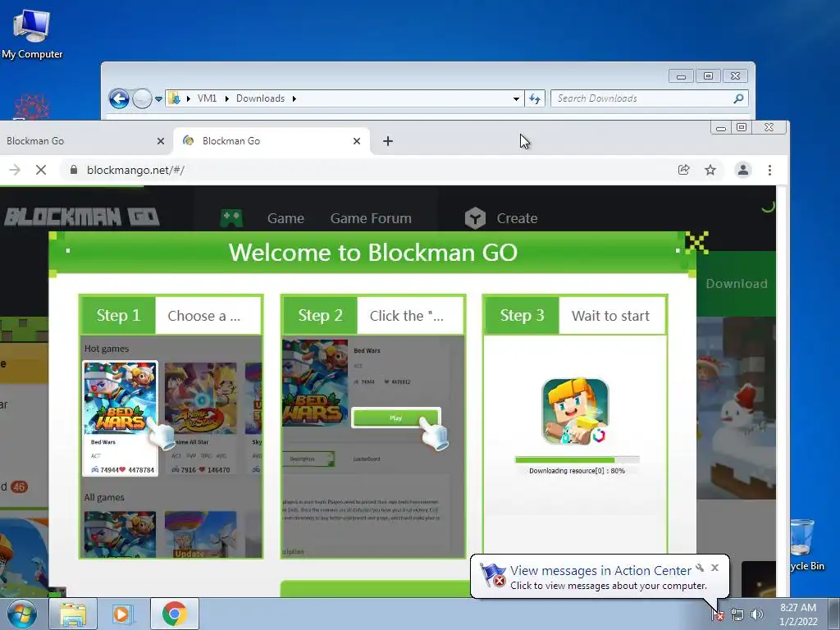Stop loading the page in Chrome
The width and height of the screenshot is (840, 630).
[x=41, y=170]
